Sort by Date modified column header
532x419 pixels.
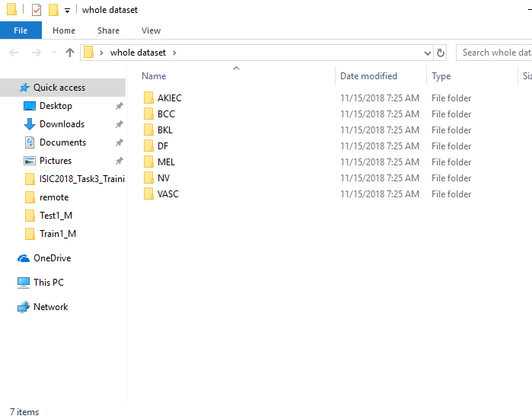368,76
